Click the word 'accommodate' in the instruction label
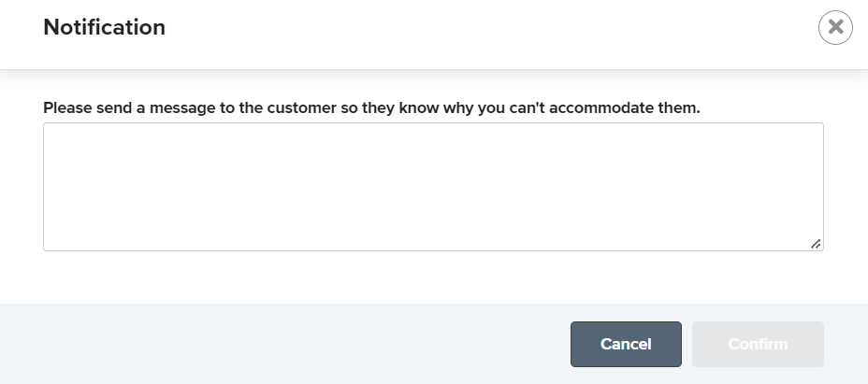This screenshot has width=868, height=384. click(601, 107)
